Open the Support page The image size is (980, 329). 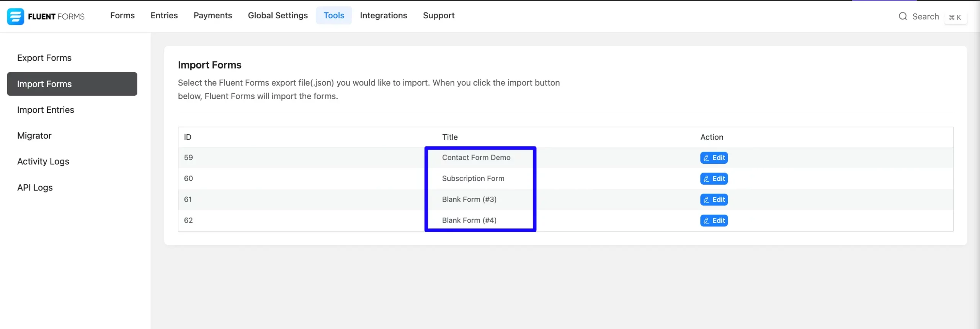439,15
